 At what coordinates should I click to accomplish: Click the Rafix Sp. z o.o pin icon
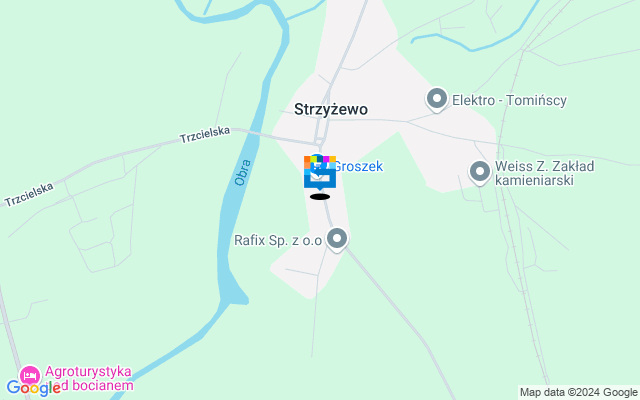(337, 240)
